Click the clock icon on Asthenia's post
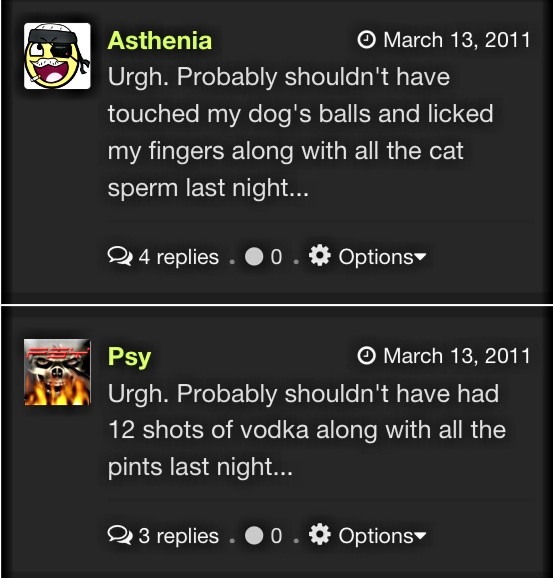Screen dimensions: 553x578 366,40
